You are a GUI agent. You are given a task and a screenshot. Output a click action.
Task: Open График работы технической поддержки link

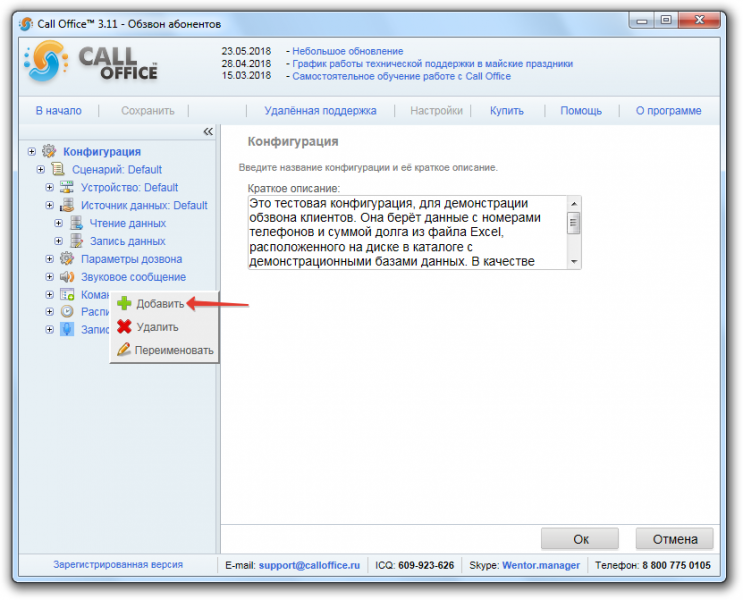pos(432,64)
